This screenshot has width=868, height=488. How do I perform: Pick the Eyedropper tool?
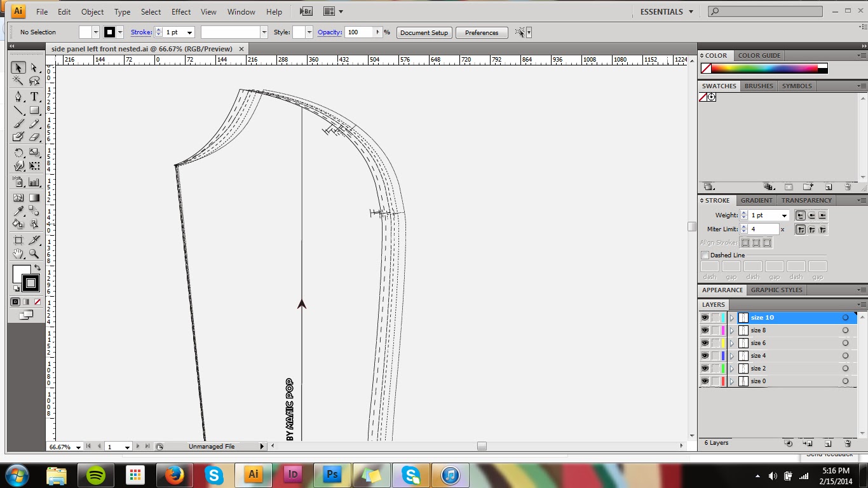click(x=18, y=212)
